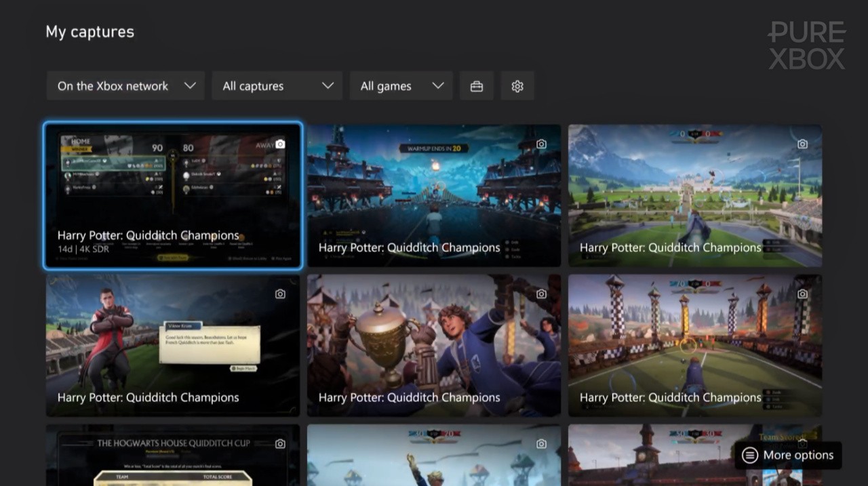The image size is (868, 486).
Task: View the goal hoops pitch screenshot
Action: (695, 346)
